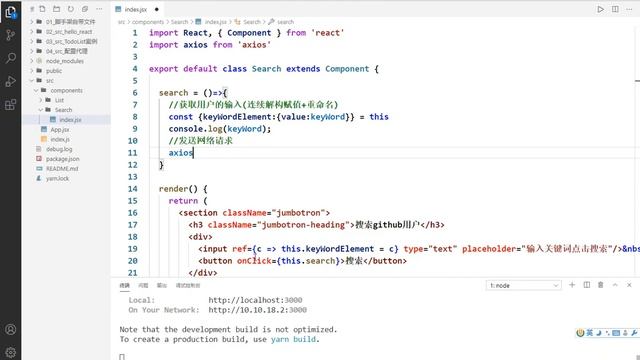Open http://localhost:3000 link in terminal
This screenshot has height=360, width=640.
256,300
